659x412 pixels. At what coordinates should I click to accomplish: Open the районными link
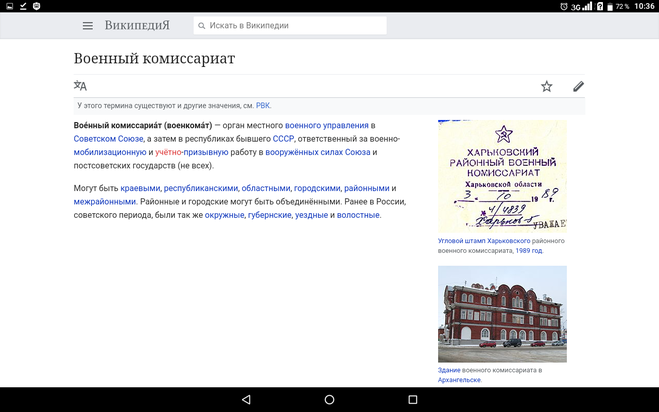pos(366,188)
